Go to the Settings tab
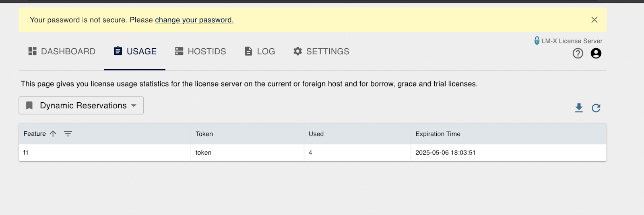The width and height of the screenshot is (644, 215). coord(321,52)
